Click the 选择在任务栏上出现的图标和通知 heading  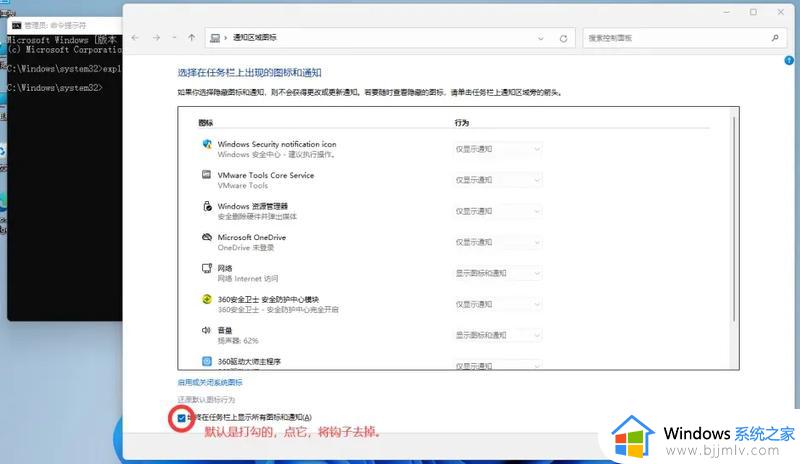click(x=249, y=72)
